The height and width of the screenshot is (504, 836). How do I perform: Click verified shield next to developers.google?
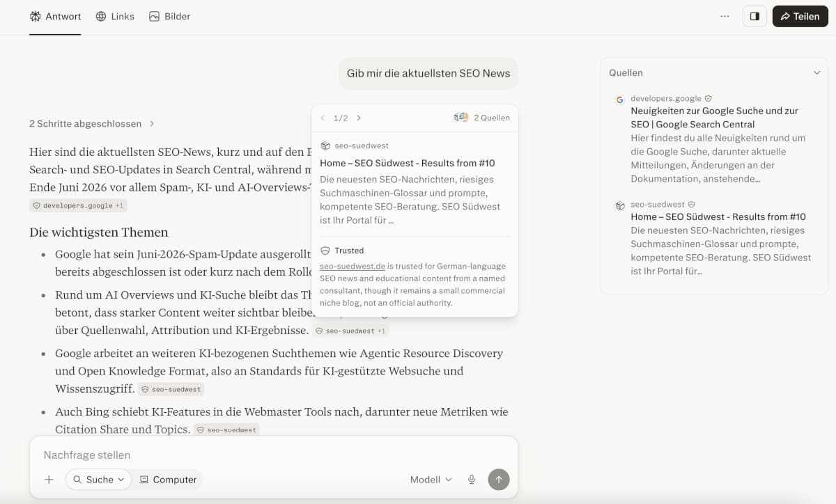point(708,99)
